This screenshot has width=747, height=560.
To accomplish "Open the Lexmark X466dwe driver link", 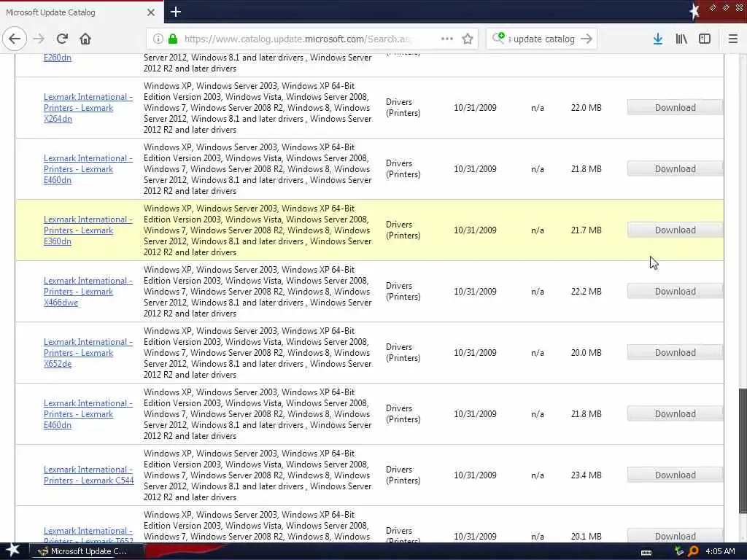I will [88, 292].
